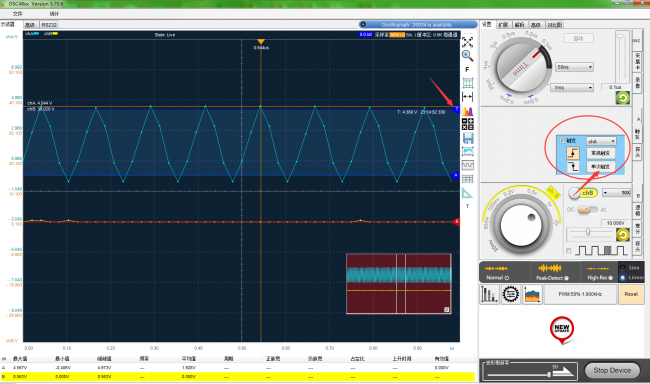The height and width of the screenshot is (384, 650).
Task: Click the 0.1us timebase value field
Action: (615, 87)
